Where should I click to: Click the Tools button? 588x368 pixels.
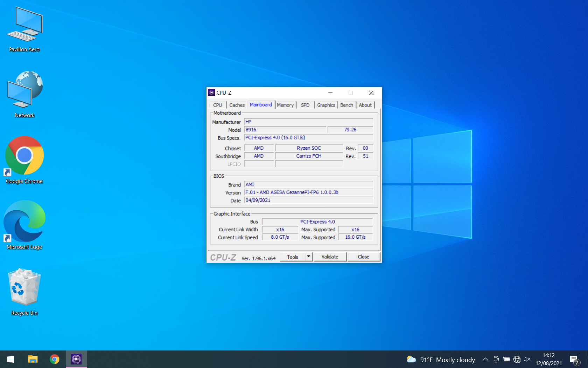[293, 257]
